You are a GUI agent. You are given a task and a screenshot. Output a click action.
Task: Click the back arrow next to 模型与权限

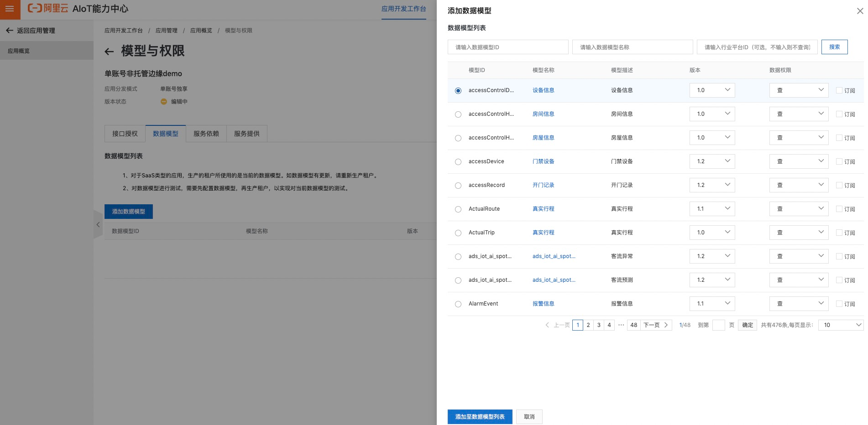[x=109, y=52]
